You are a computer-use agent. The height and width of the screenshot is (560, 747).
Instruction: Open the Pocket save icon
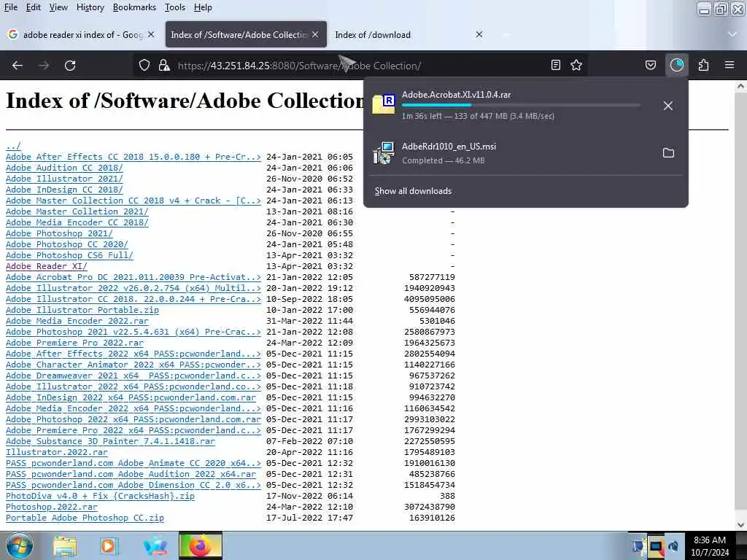click(650, 65)
